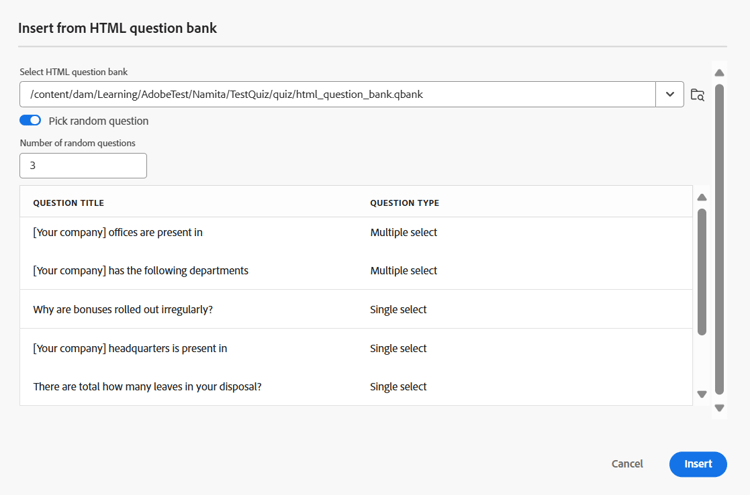Click the table scroll up arrow
The height and width of the screenshot is (495, 750).
click(702, 197)
